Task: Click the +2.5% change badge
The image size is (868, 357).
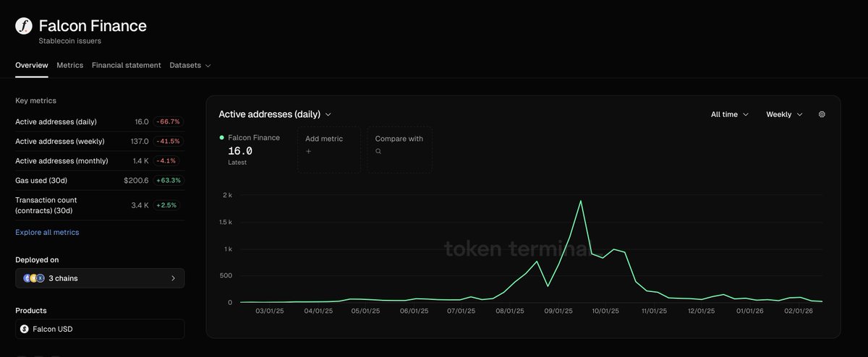Action: pos(168,205)
